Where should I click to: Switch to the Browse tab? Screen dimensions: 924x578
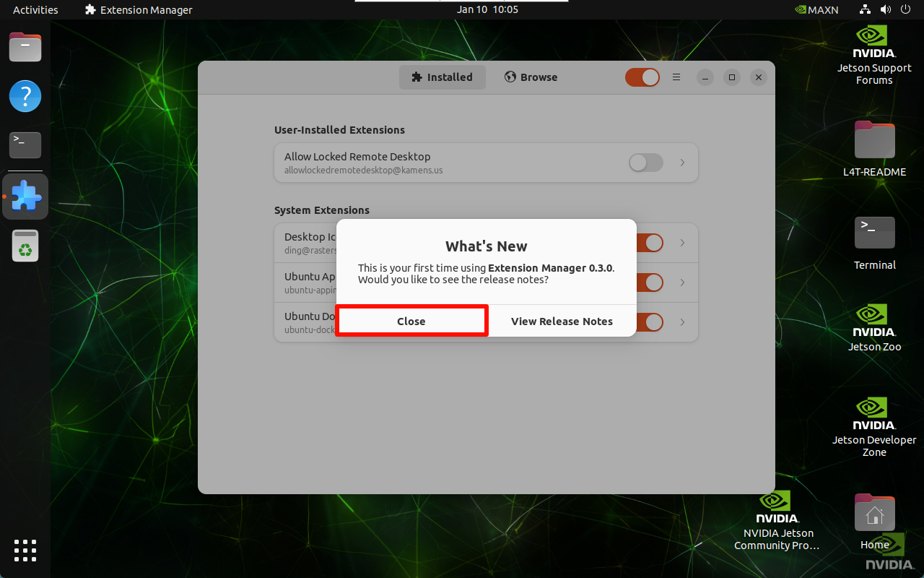click(x=531, y=77)
